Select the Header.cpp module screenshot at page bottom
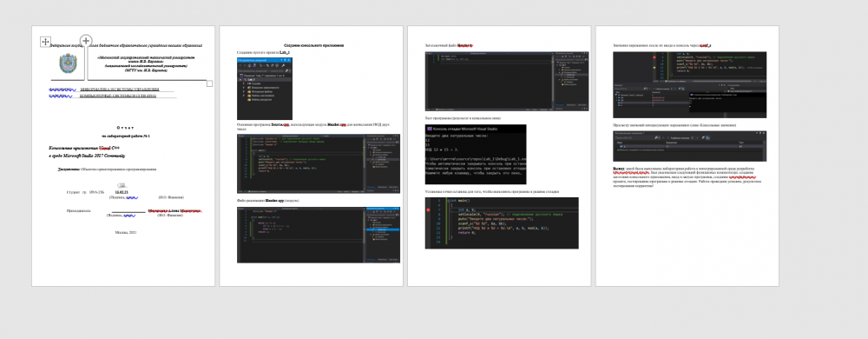Viewport: 868px width, 339px height. [x=319, y=235]
